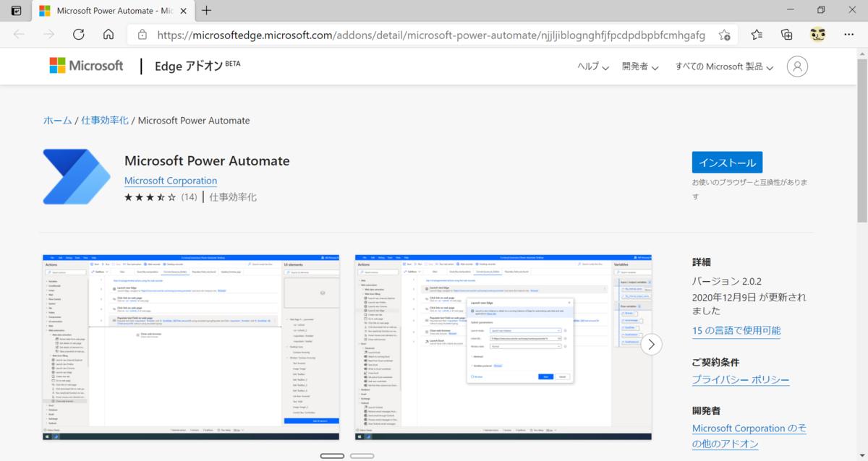Open browser settings and more menu
Screen dimensions: 868x461
pyautogui.click(x=848, y=35)
